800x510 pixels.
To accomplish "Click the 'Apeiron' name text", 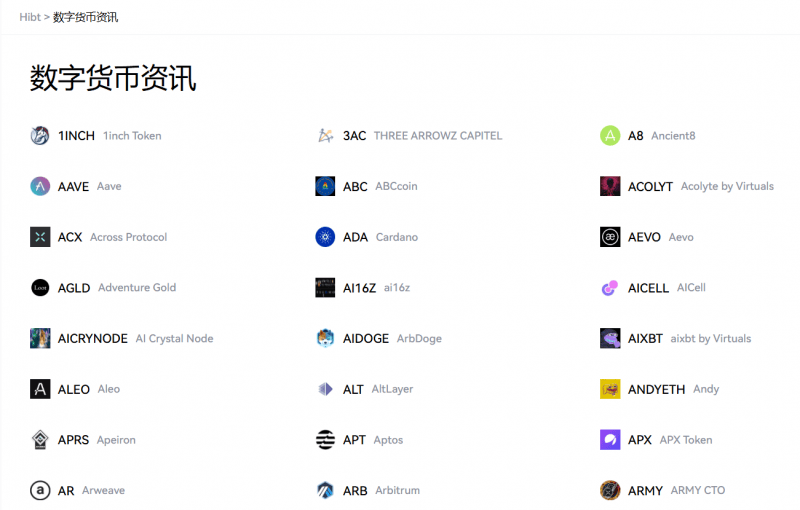I will (116, 440).
